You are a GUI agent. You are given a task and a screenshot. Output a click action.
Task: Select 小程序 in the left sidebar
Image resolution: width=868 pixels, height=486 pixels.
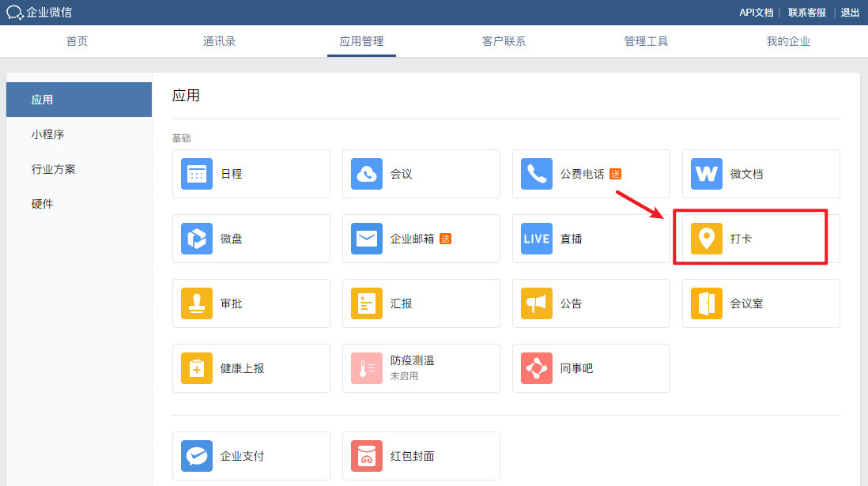click(47, 134)
